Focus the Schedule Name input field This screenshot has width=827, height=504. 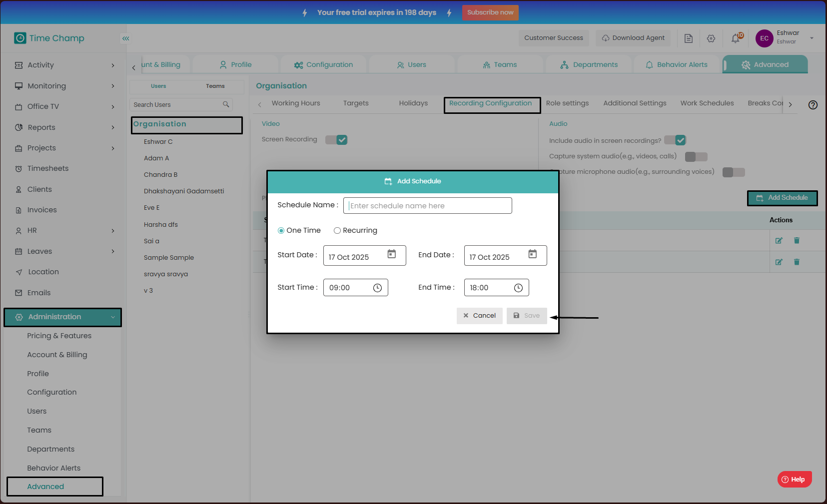point(428,206)
